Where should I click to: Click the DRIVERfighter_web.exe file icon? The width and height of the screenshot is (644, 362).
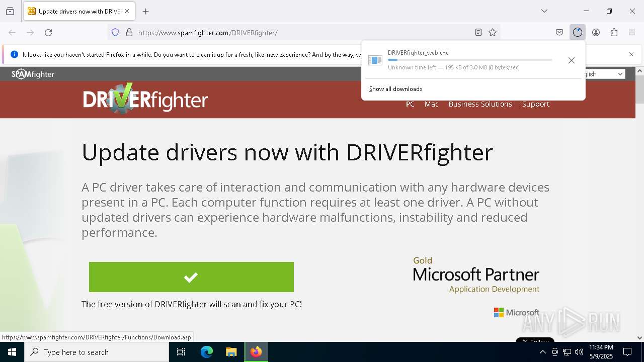[x=375, y=60]
